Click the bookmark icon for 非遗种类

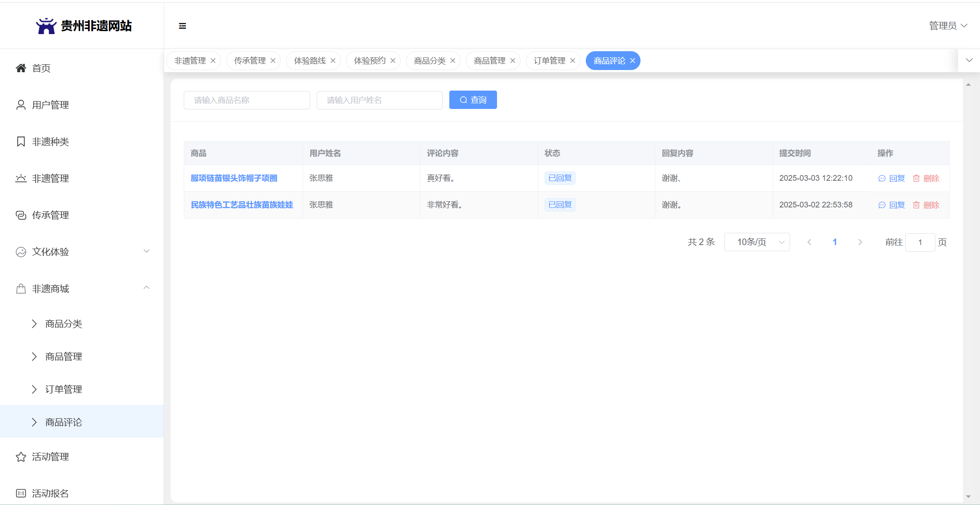(x=21, y=142)
